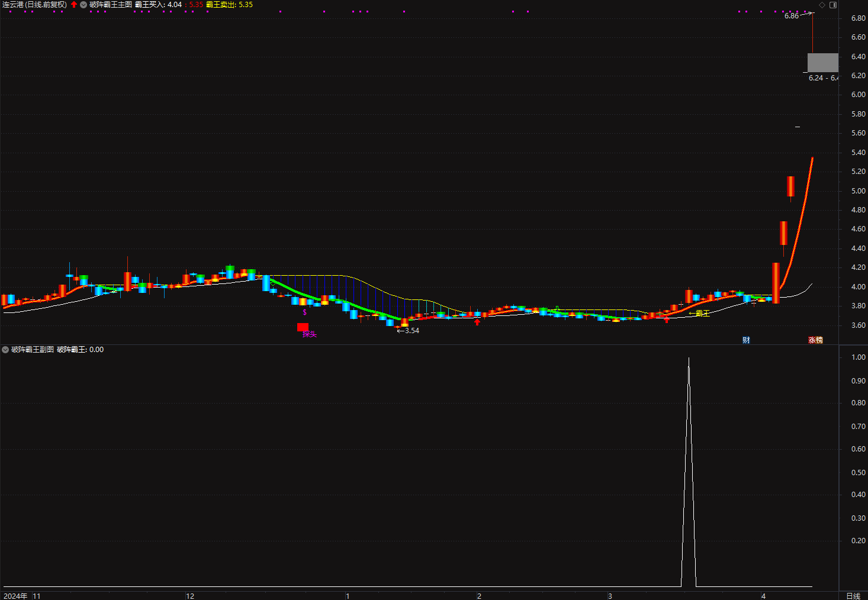
Task: Click the 6.80 price axis label
Action: pyautogui.click(x=859, y=18)
